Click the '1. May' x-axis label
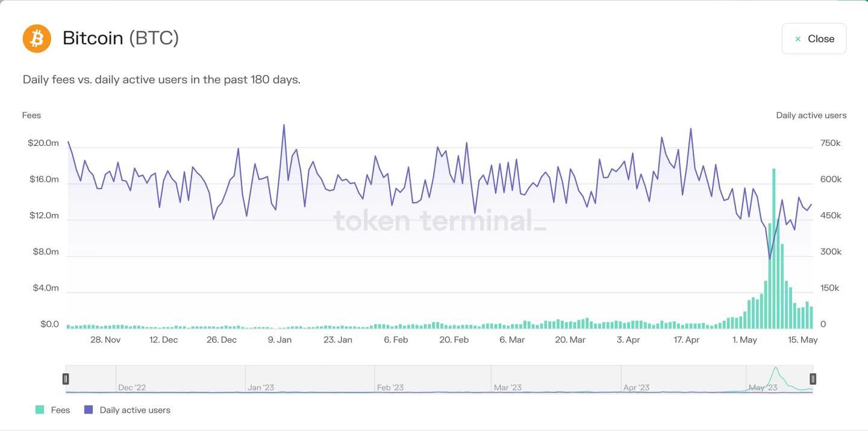The height and width of the screenshot is (431, 868). click(x=745, y=340)
